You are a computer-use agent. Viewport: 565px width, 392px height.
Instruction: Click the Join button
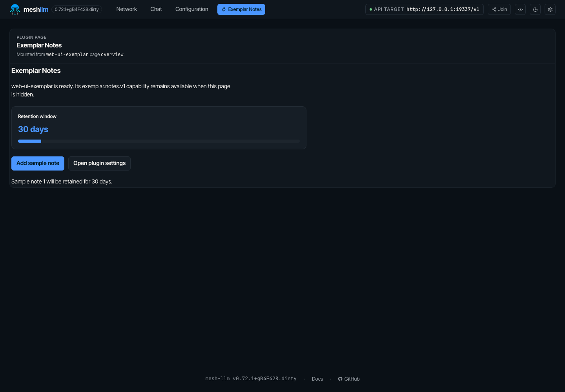click(499, 9)
